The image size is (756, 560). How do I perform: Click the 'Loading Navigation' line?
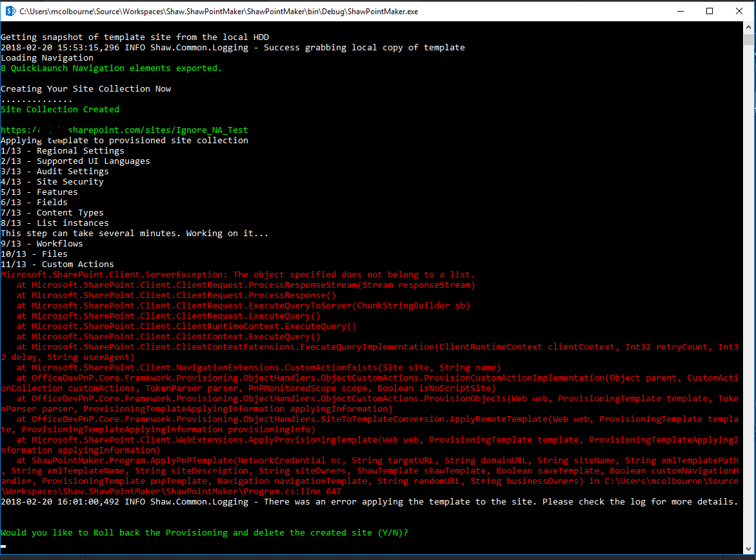47,58
